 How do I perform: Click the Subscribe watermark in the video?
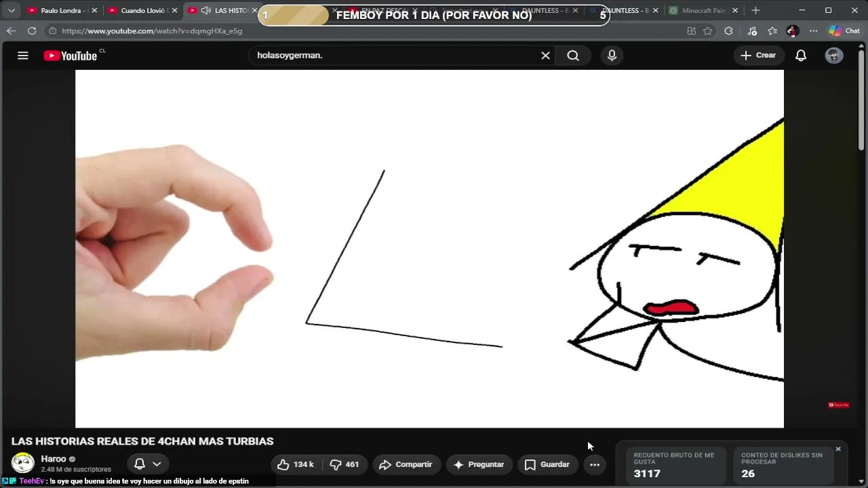839,405
